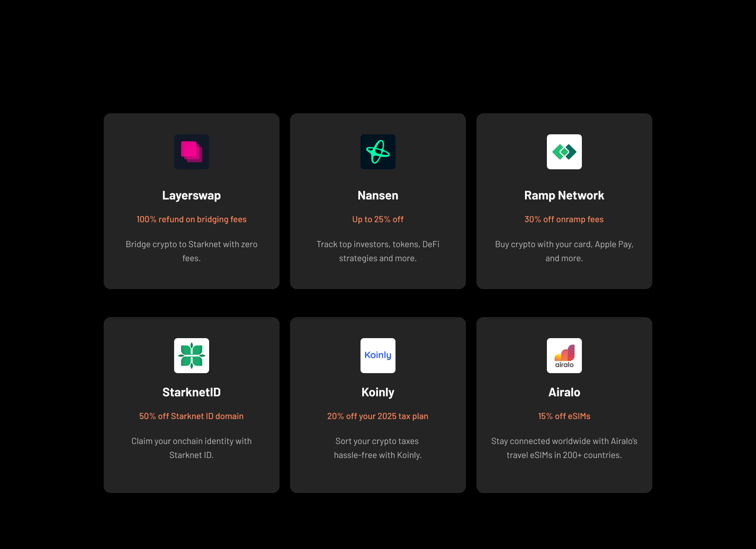Screen dimensions: 756x549
Task: Click the "15% off eSIMs" offer
Action: pos(564,416)
